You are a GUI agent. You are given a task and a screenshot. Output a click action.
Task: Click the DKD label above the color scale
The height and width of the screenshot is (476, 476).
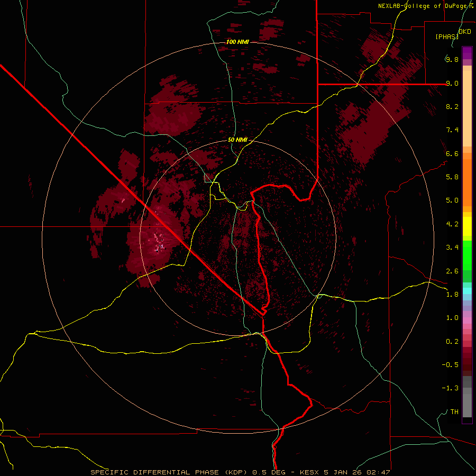465,32
